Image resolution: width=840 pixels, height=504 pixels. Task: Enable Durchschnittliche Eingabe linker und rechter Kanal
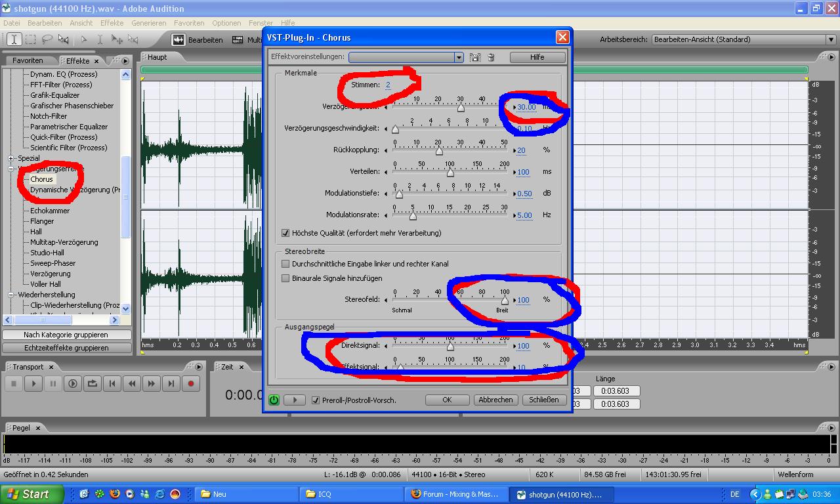coord(285,264)
